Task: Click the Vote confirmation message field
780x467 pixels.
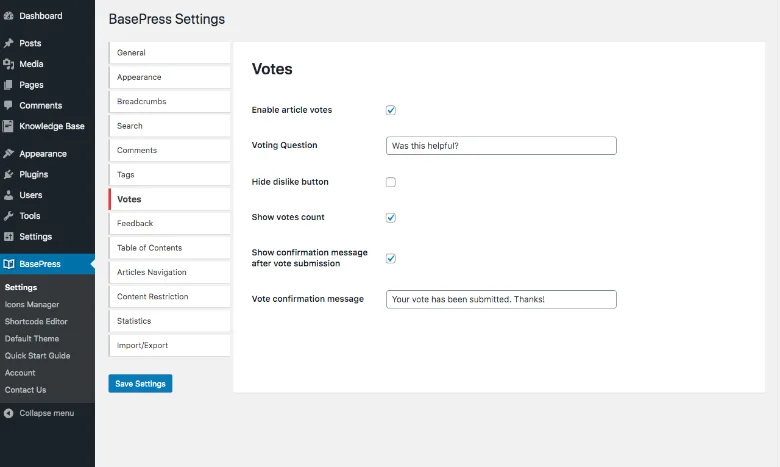Action: 501,299
